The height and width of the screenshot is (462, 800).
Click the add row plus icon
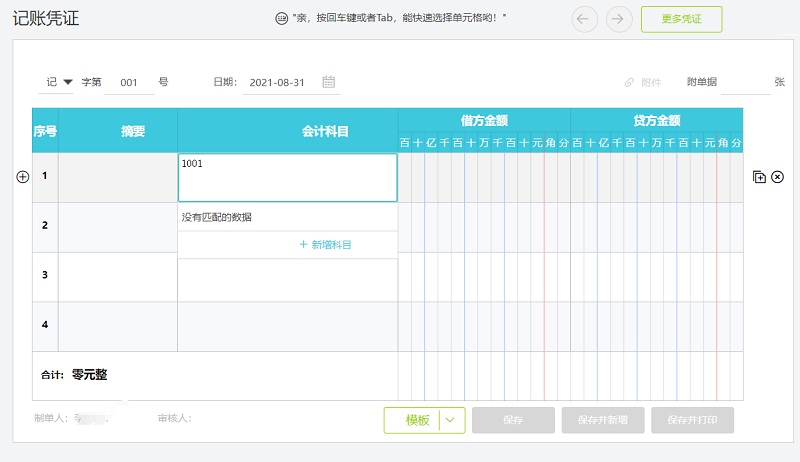tap(23, 177)
